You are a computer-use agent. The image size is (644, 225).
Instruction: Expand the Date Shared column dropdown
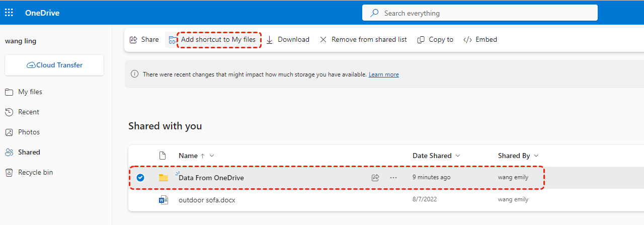(x=458, y=156)
